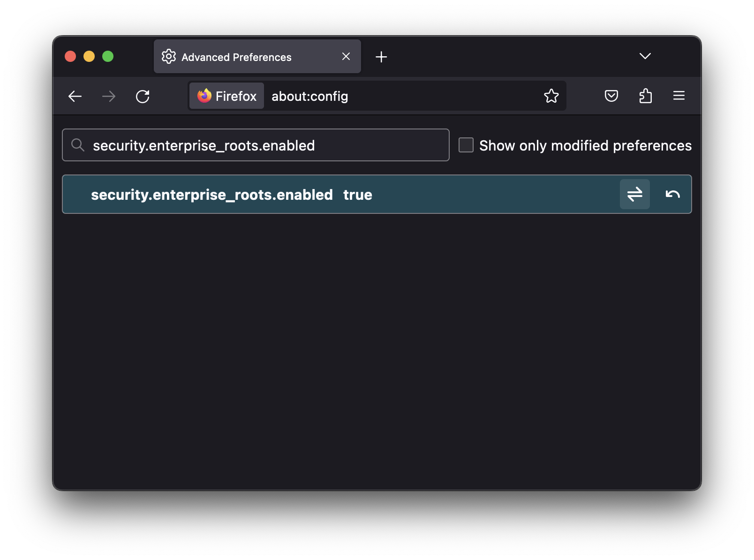The height and width of the screenshot is (560, 754).
Task: Click the Save to Pocket icon
Action: (611, 96)
